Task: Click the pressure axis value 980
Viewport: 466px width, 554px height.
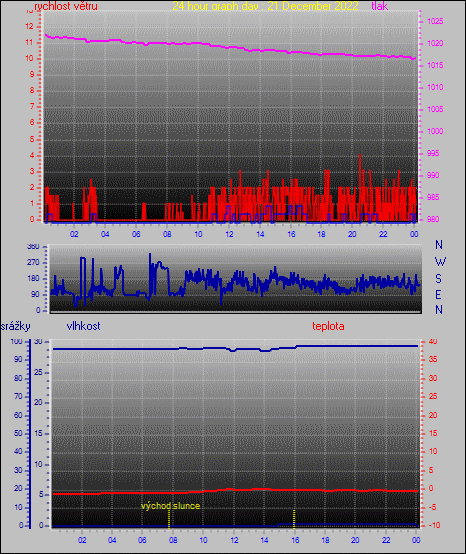Action: [433, 219]
